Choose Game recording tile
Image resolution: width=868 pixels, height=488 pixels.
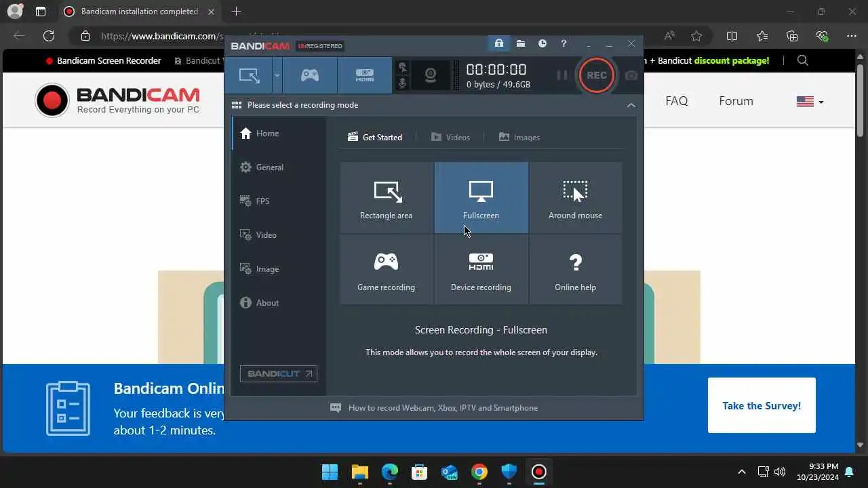point(387,270)
